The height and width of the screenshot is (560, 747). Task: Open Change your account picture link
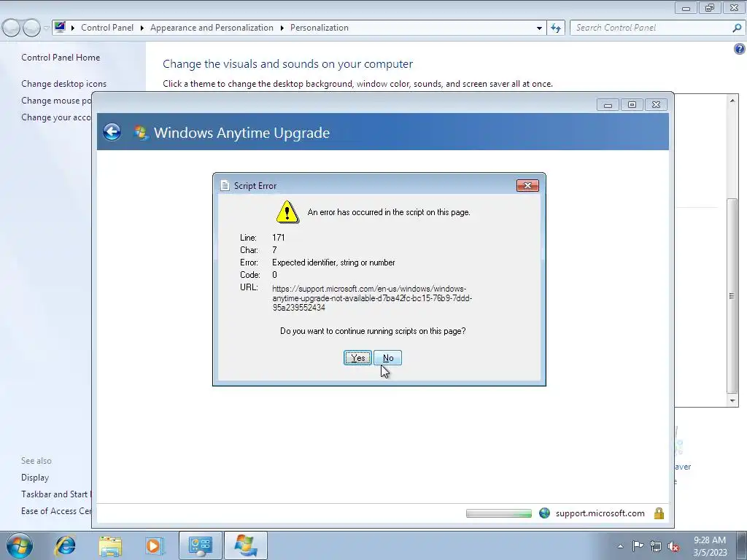coord(56,117)
